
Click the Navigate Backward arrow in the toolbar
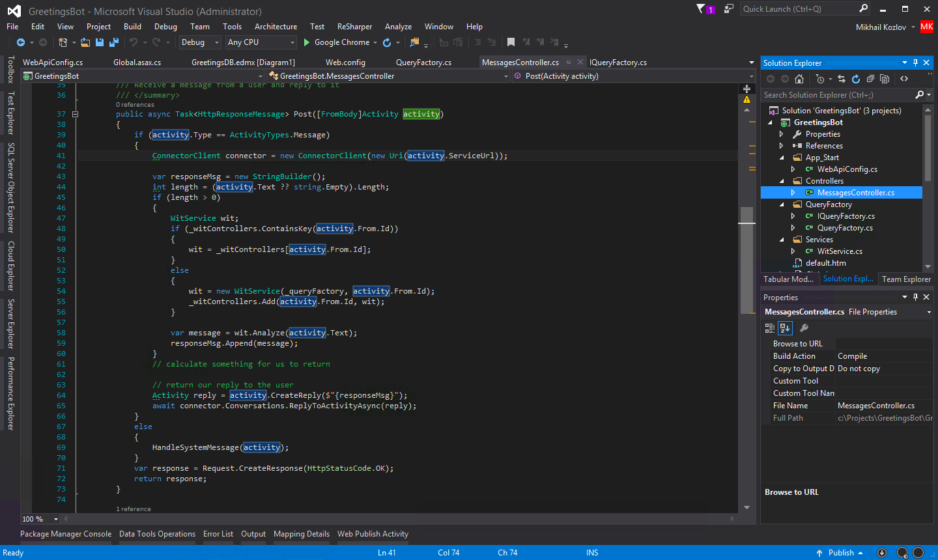coord(21,42)
